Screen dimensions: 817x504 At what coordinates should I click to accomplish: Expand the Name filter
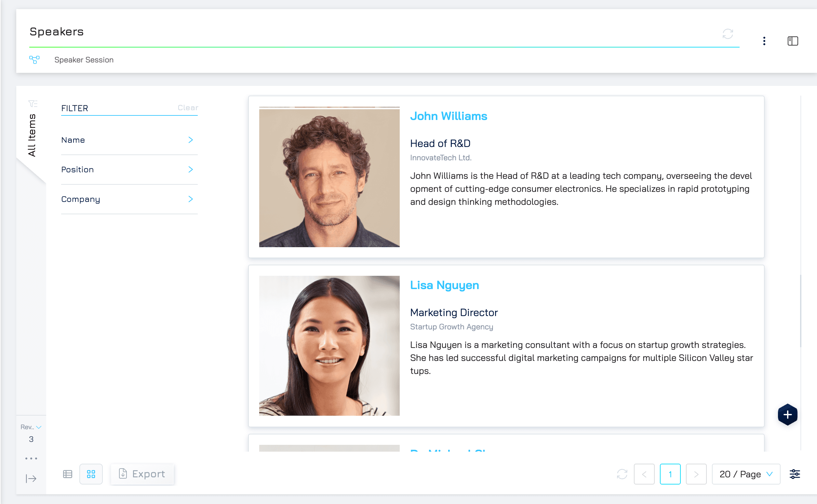tap(129, 140)
